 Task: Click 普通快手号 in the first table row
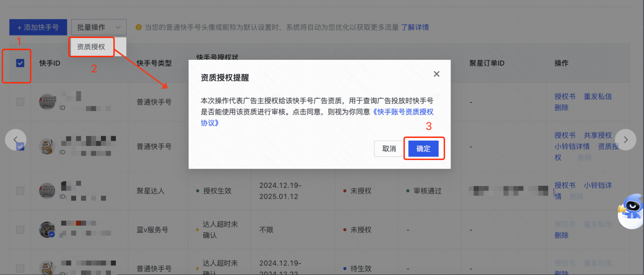pos(154,102)
